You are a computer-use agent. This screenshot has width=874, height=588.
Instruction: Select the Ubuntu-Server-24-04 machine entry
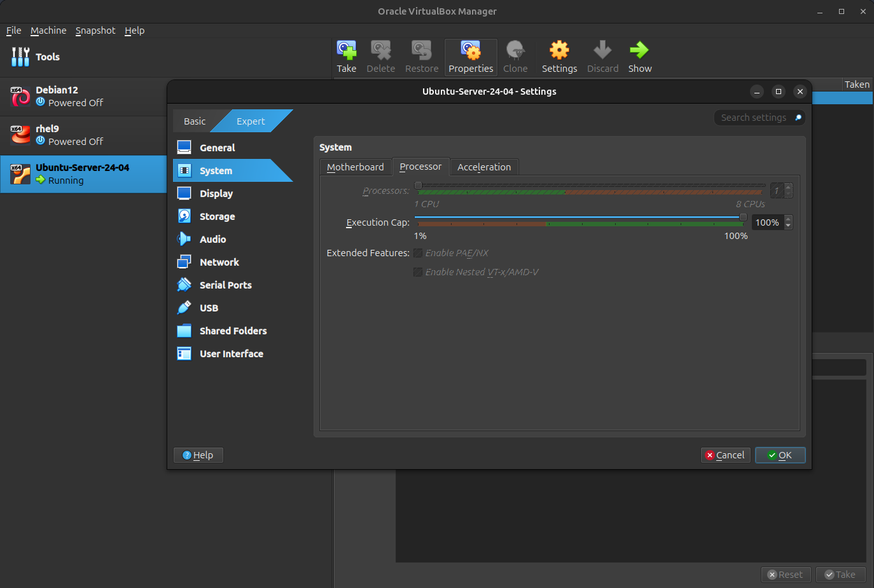click(83, 174)
